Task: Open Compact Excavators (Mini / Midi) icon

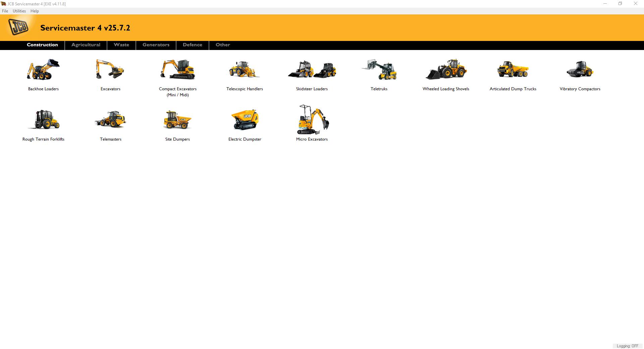Action: click(177, 69)
